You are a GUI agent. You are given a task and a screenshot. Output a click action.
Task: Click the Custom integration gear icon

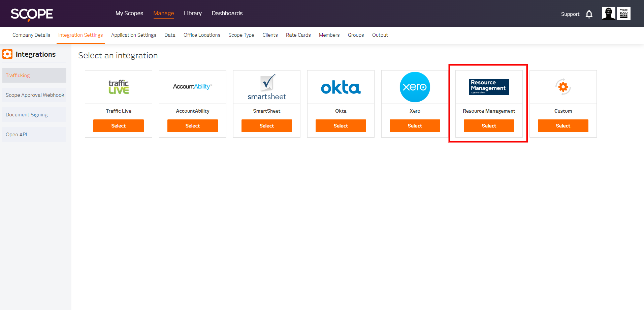click(x=563, y=87)
